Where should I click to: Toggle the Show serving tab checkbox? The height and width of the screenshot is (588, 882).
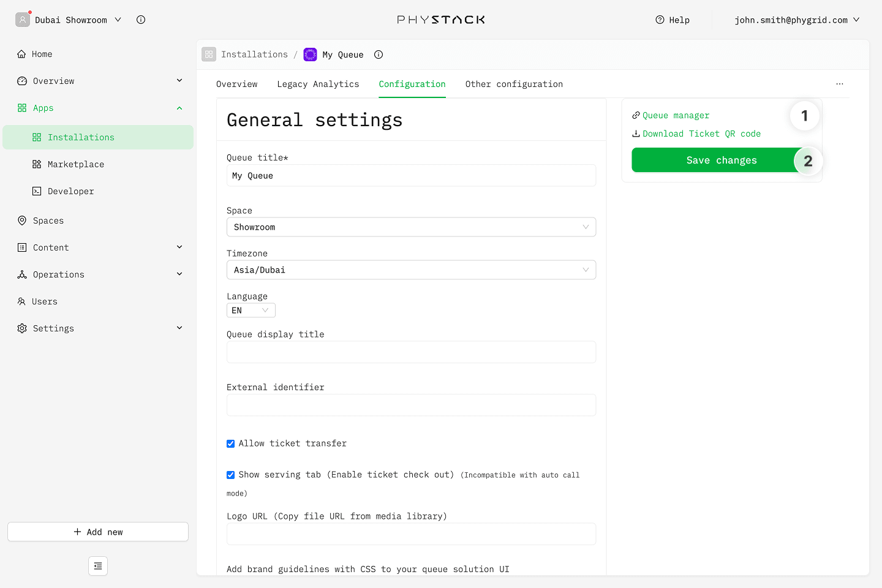[231, 475]
